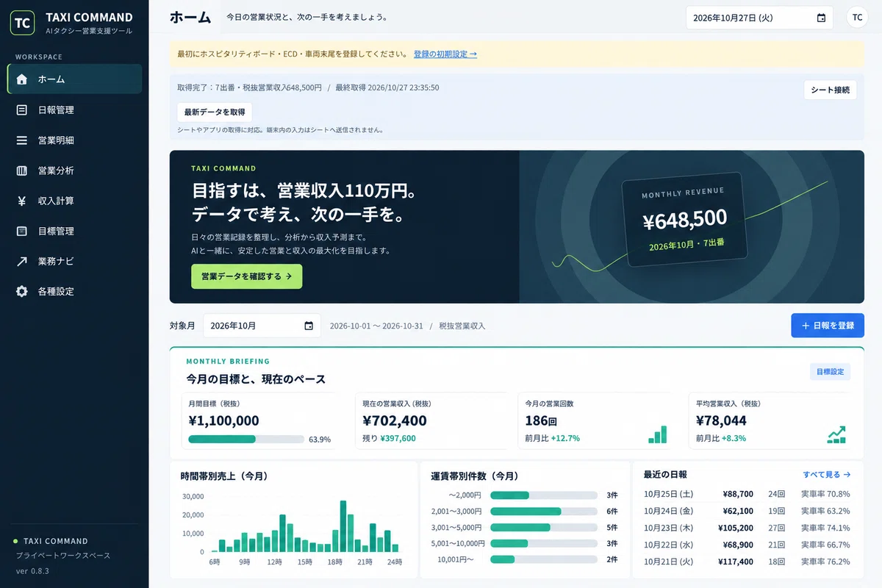Viewport: 882px width, 588px height.
Task: Click the 日報管理 document icon
Action: (x=22, y=110)
